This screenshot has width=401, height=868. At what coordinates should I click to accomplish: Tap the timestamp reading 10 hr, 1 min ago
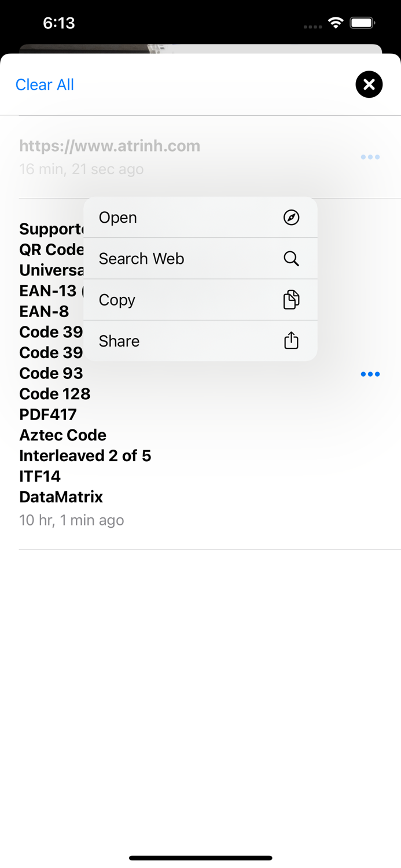[72, 520]
